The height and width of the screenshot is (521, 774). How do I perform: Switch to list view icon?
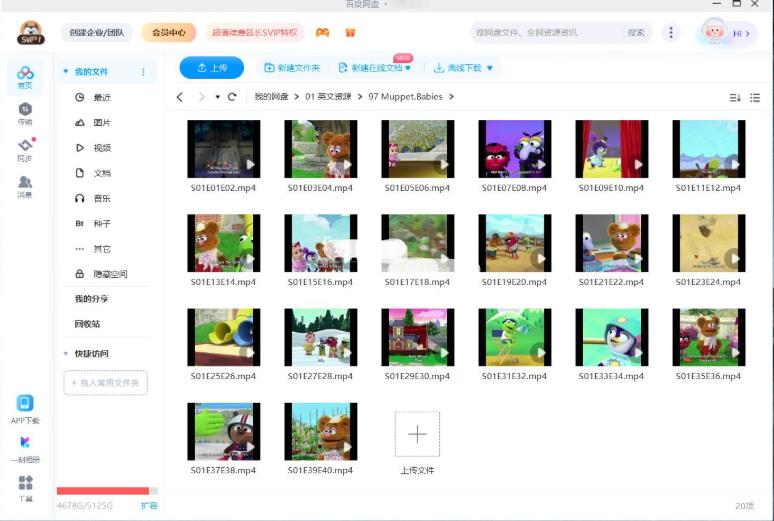pyautogui.click(x=755, y=98)
